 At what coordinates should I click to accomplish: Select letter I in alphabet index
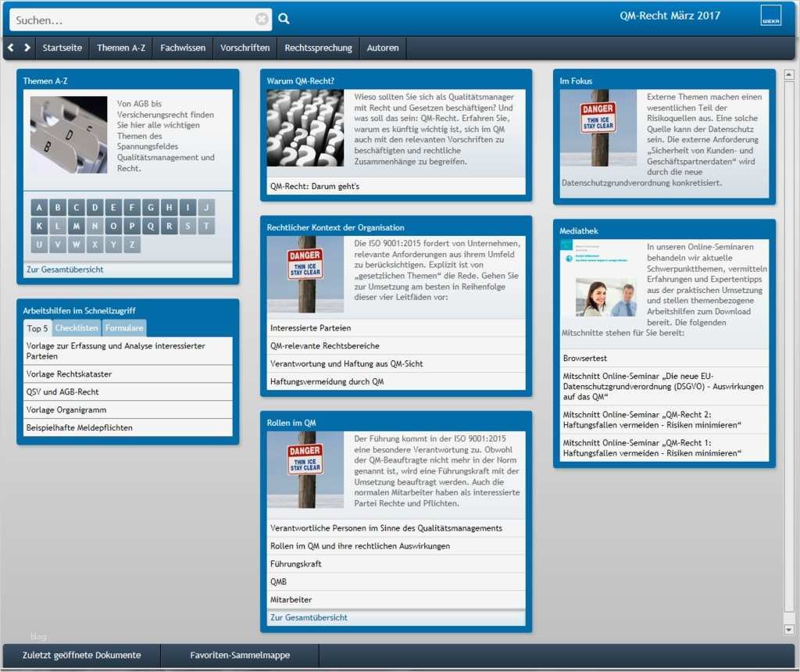(x=187, y=208)
